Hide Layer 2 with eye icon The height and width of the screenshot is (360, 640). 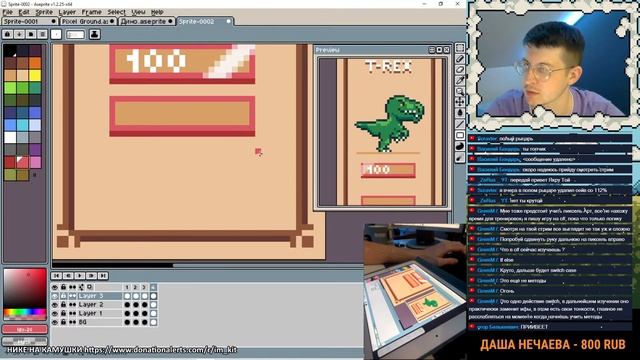point(55,305)
